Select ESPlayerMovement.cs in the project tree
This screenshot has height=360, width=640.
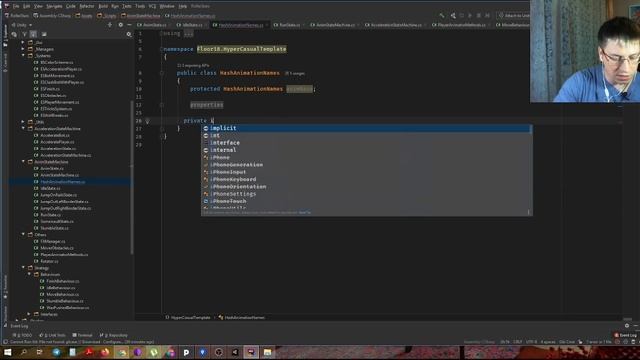coord(60,102)
